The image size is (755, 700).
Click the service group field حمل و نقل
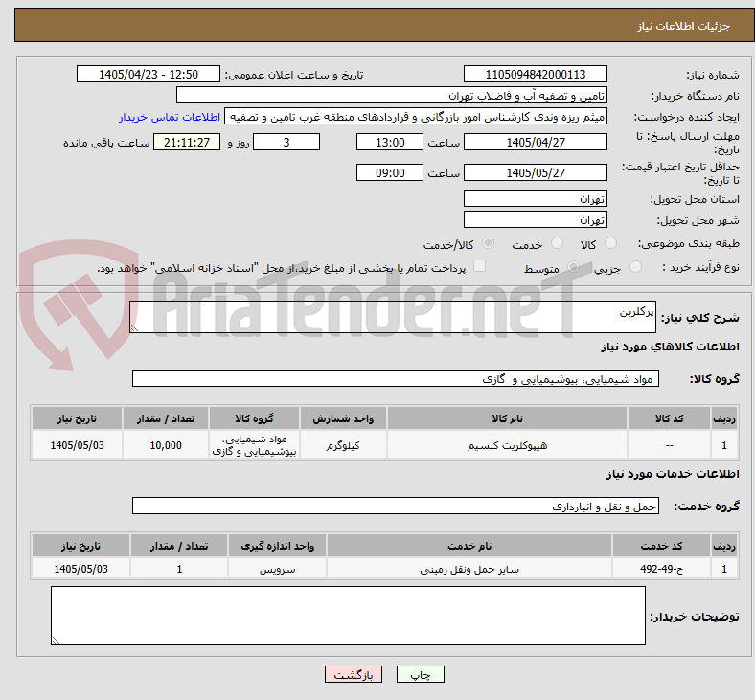(x=396, y=507)
